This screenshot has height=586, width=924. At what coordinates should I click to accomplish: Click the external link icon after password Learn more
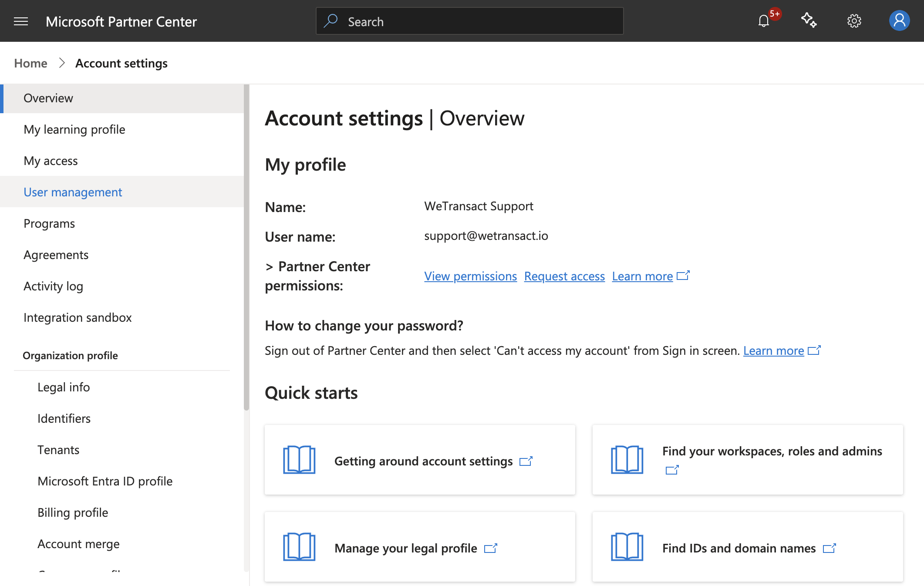coord(814,350)
